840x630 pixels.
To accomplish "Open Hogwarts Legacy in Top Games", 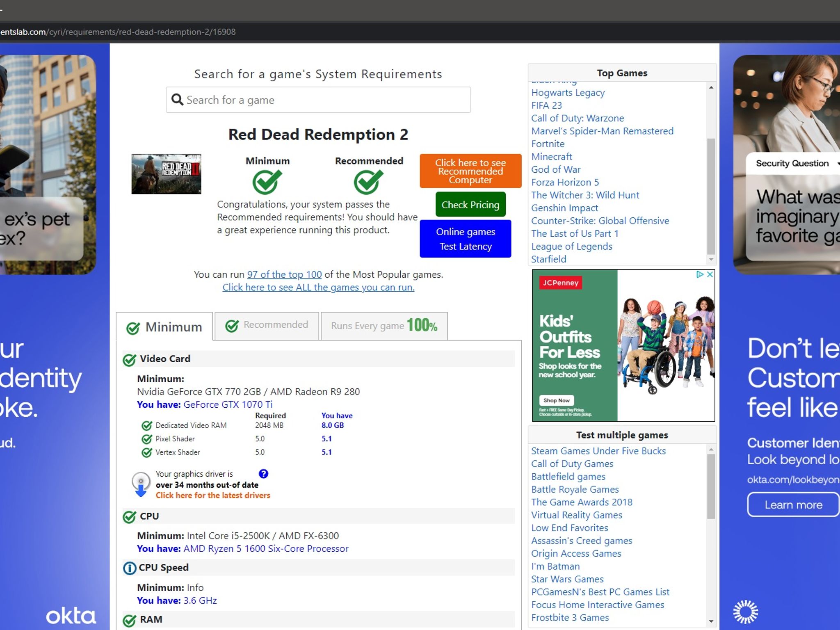I will coord(568,93).
